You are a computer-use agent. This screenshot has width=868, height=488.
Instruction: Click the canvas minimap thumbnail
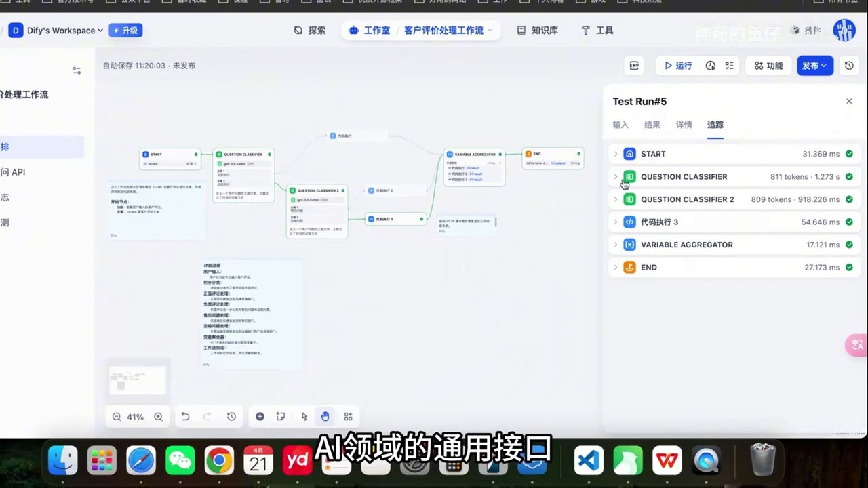click(138, 380)
